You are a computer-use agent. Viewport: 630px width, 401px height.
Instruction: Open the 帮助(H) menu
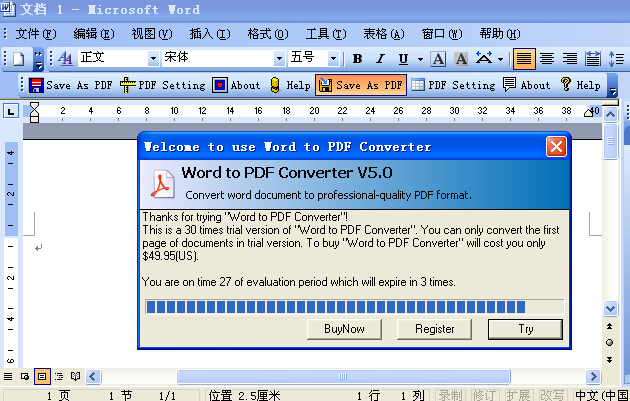point(500,34)
